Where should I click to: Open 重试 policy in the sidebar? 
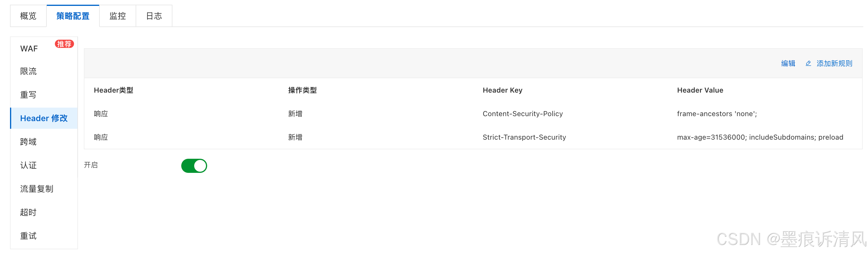click(x=44, y=236)
